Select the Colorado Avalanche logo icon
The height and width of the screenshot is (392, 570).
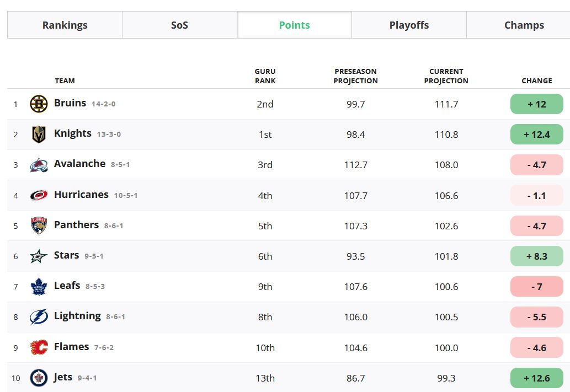point(39,165)
